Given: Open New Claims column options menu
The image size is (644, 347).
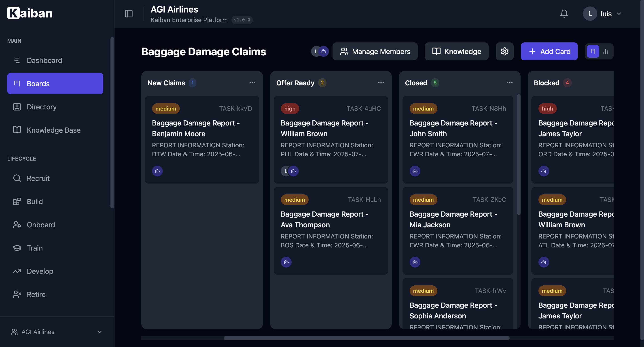Looking at the screenshot, I should [252, 83].
